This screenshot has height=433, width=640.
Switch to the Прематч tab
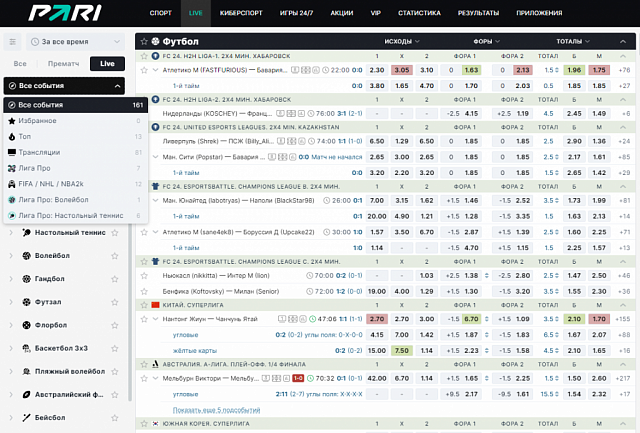(63, 64)
